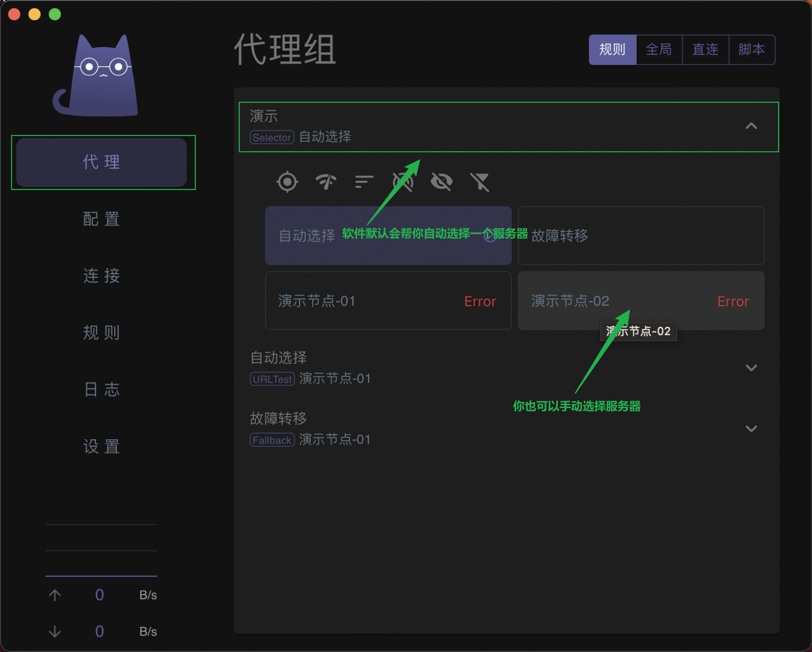Click the download speed arrow icon
812x652 pixels.
coord(55,631)
